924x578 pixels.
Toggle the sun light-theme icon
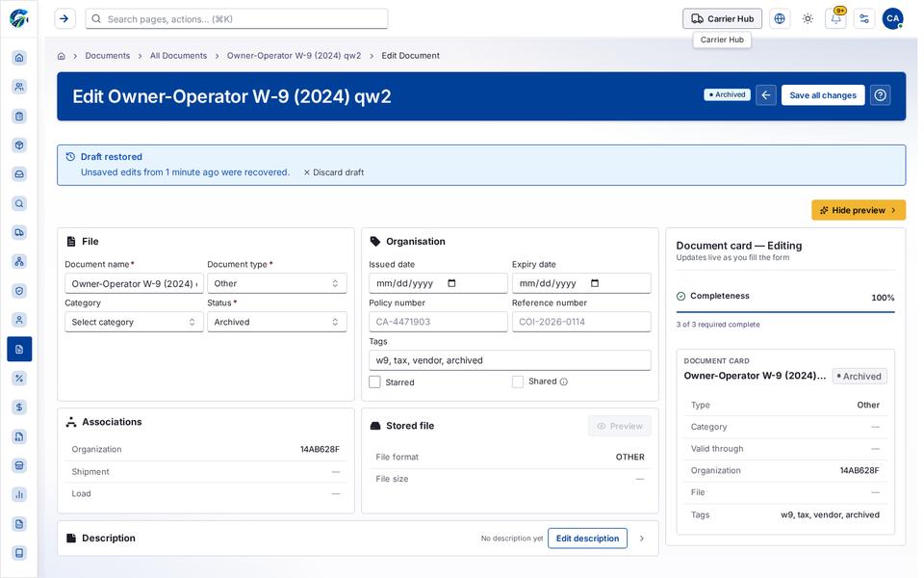808,19
